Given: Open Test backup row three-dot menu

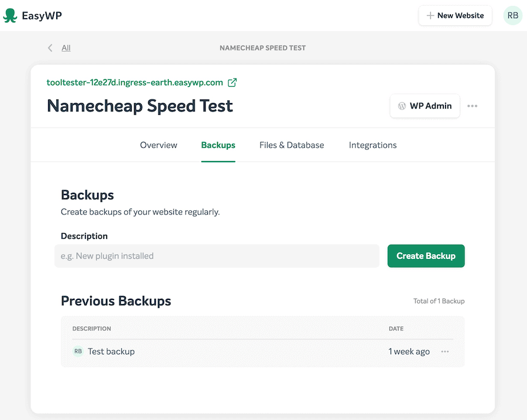Looking at the screenshot, I should click(x=445, y=351).
